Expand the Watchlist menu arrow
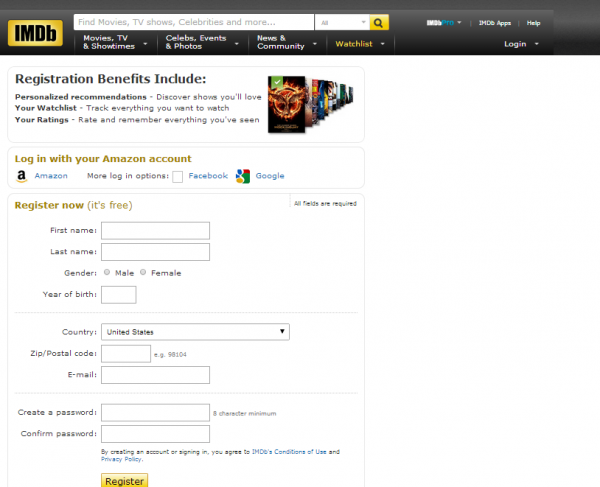The width and height of the screenshot is (600, 487). click(x=382, y=44)
